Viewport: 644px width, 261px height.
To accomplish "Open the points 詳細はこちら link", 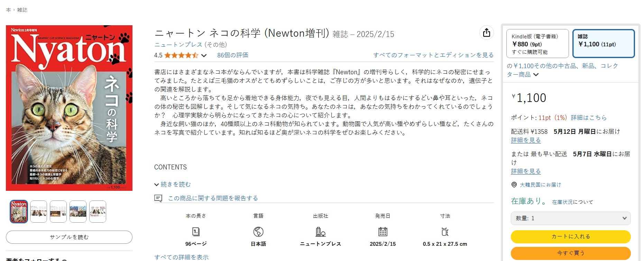I will click(589, 118).
